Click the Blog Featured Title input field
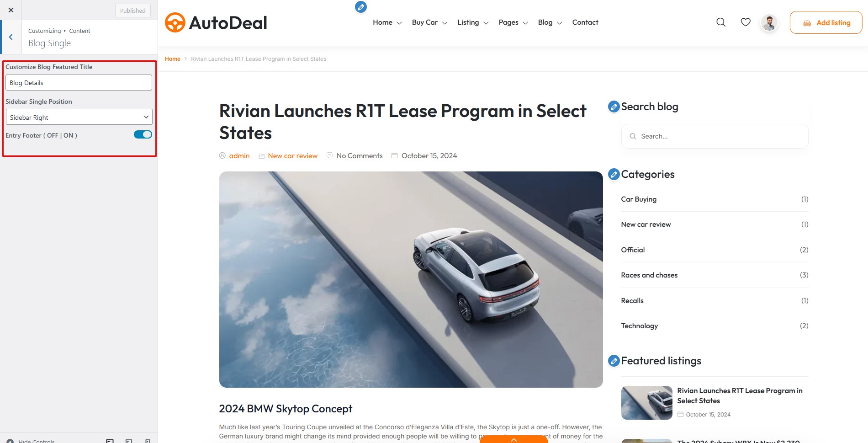This screenshot has width=868, height=443. [x=79, y=83]
